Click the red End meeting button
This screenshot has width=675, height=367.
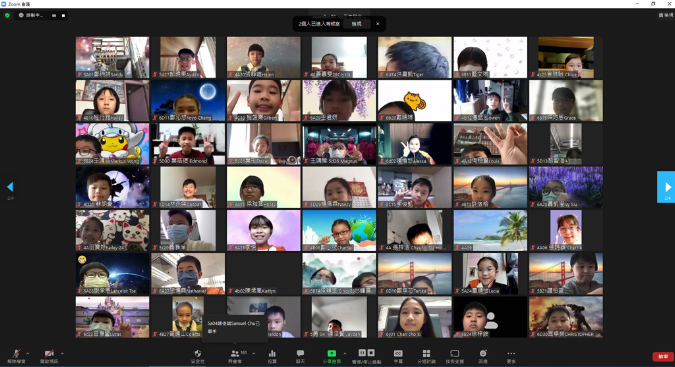(x=663, y=356)
